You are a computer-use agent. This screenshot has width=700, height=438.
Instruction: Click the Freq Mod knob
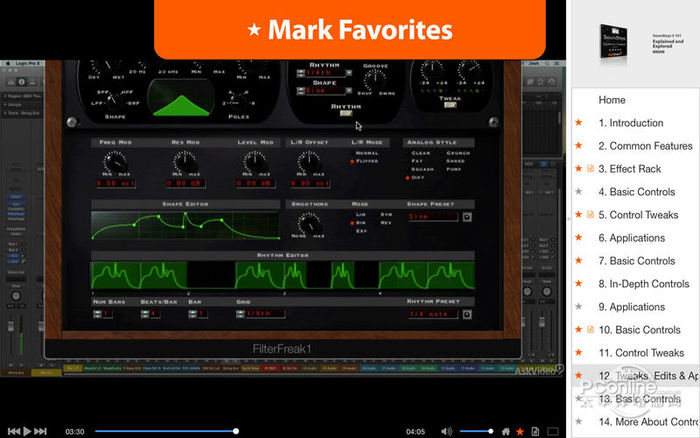pyautogui.click(x=115, y=162)
